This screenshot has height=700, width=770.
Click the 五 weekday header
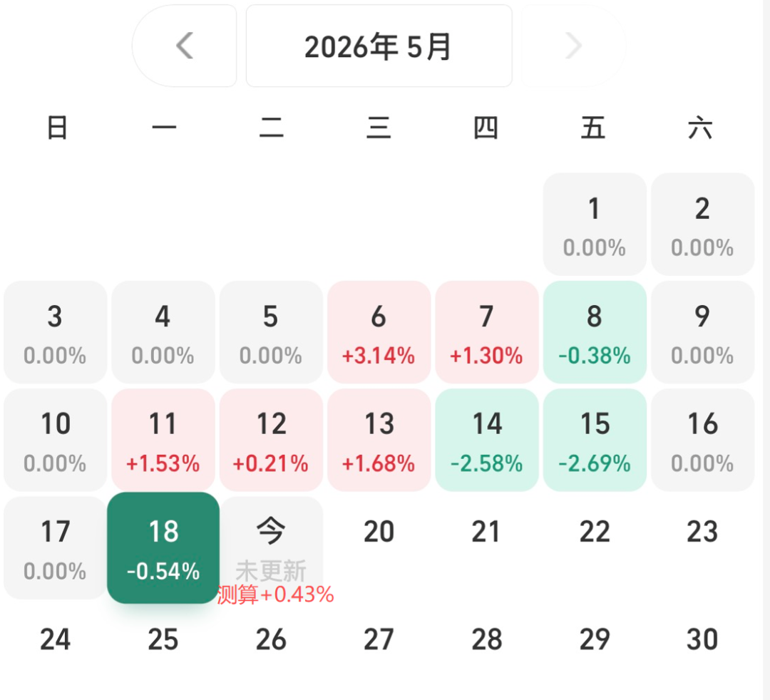pos(593,128)
